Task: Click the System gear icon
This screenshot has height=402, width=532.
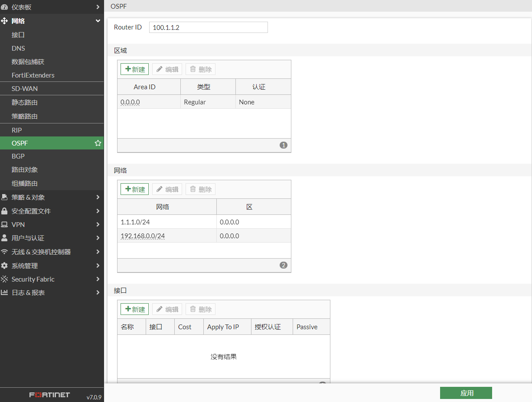Action: [x=4, y=266]
